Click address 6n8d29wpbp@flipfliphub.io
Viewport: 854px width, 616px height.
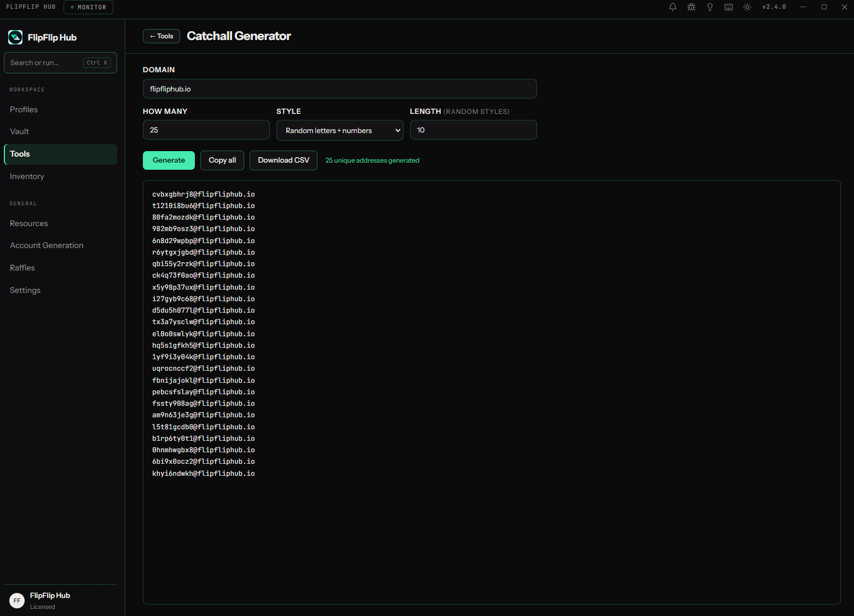[204, 241]
